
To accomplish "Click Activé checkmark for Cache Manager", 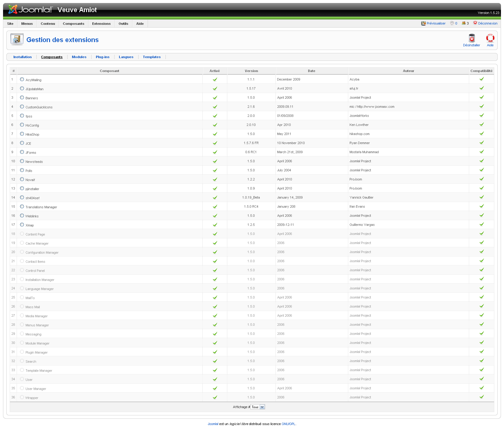I will [x=215, y=243].
